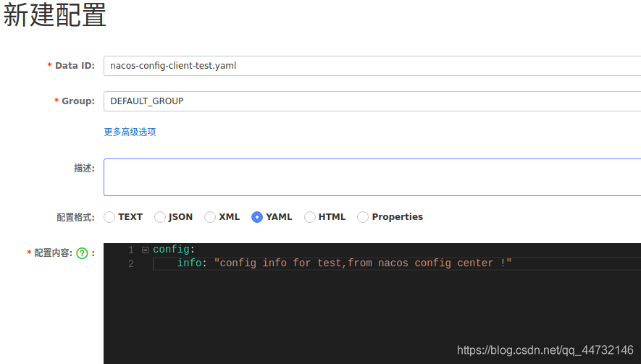
Task: Select the Properties format radio button
Action: tap(363, 217)
